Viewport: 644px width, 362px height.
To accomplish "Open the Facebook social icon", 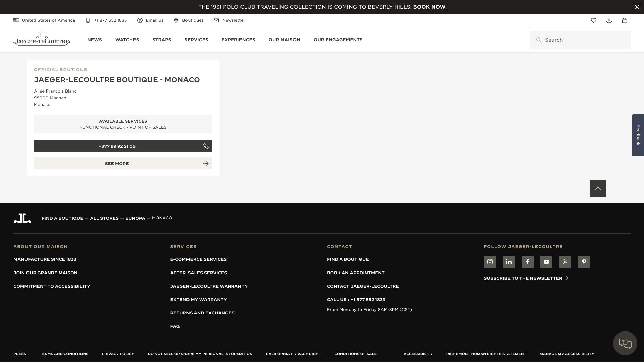I will point(528,262).
